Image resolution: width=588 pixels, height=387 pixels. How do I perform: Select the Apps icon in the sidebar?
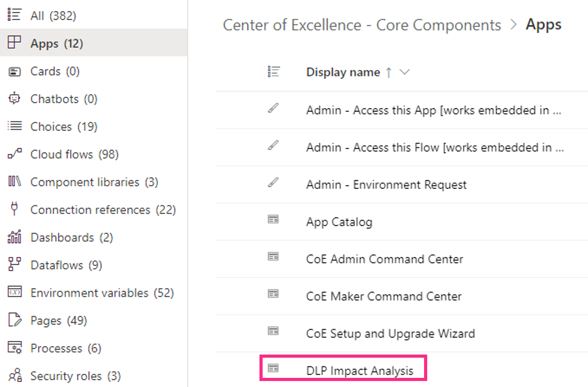coord(15,43)
